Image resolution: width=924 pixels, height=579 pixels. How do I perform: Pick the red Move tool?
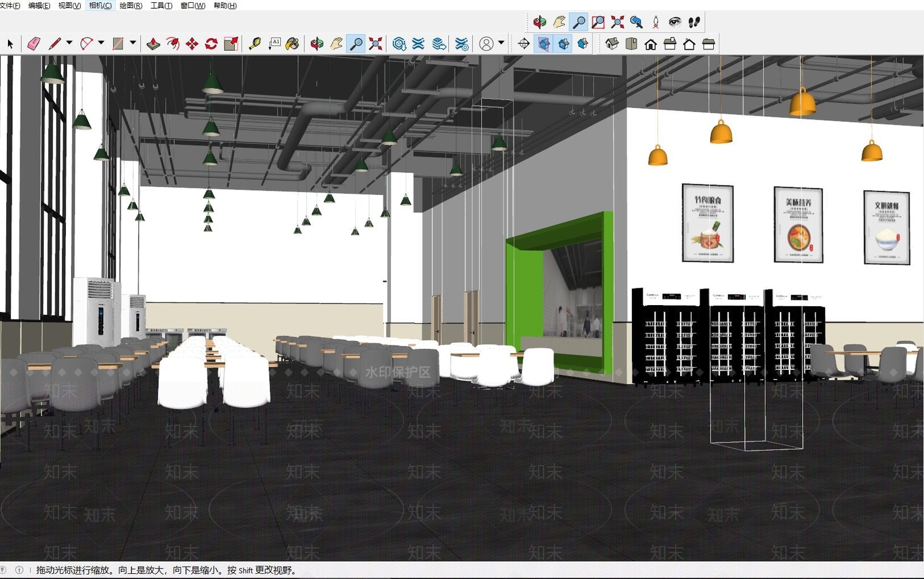click(x=192, y=44)
